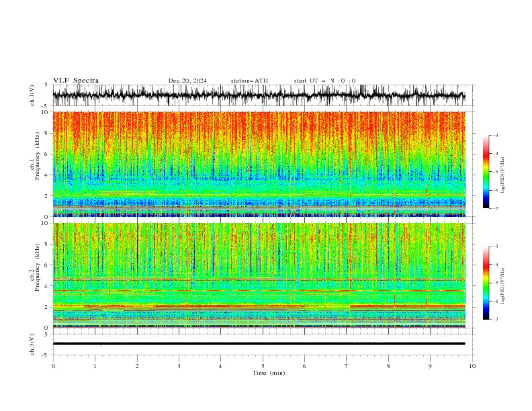Click the ch.1 color bar log(PSD) unit label
The width and height of the screenshot is (532, 411).
click(502, 175)
